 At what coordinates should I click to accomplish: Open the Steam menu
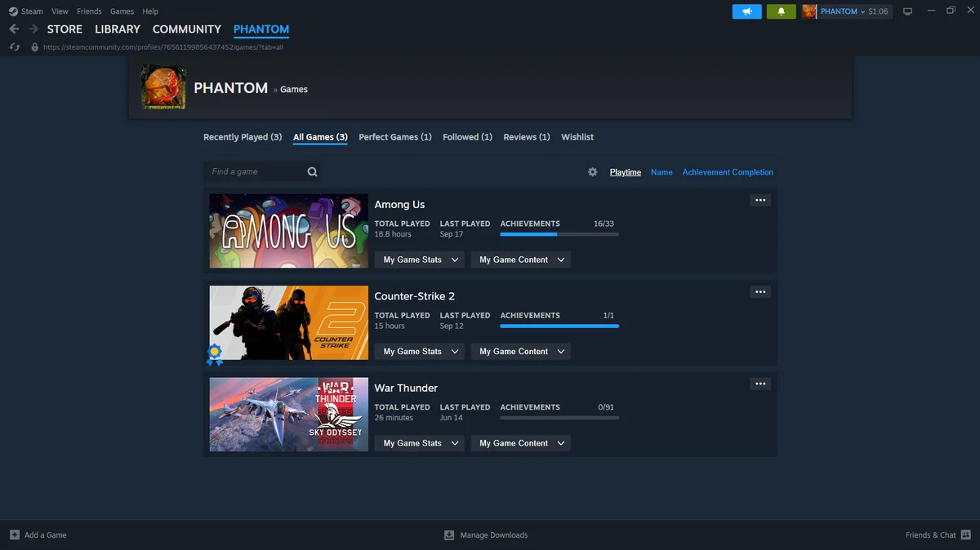32,11
